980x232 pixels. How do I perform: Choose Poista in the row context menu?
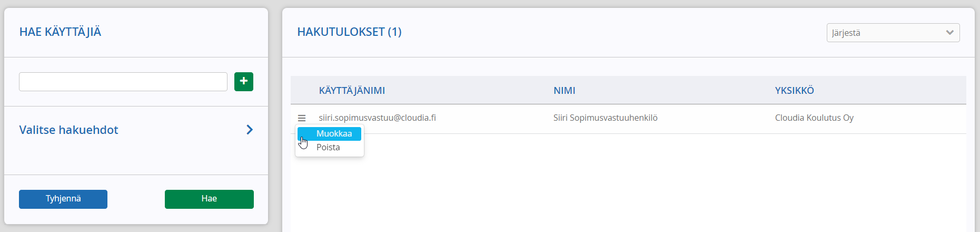coord(329,148)
